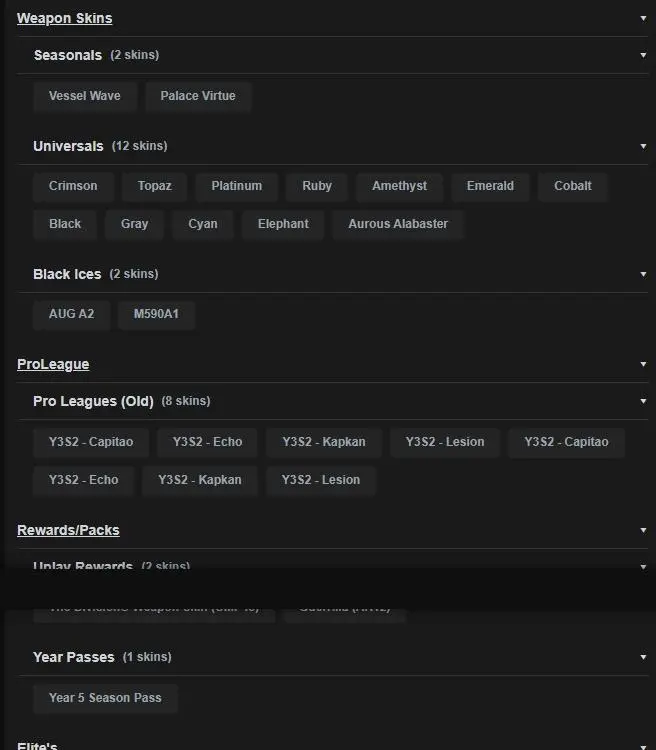The width and height of the screenshot is (656, 750).
Task: Select the Aurous Alabaster skin
Action: point(398,224)
